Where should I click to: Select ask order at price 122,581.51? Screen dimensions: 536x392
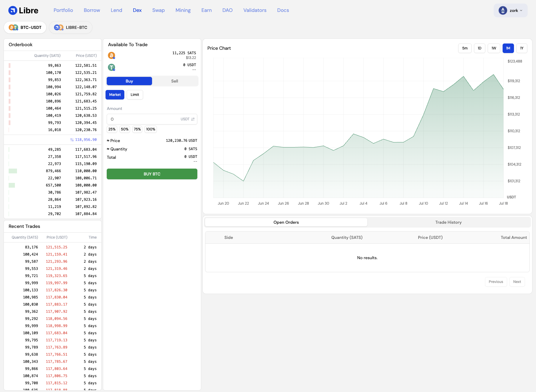[x=53, y=66]
